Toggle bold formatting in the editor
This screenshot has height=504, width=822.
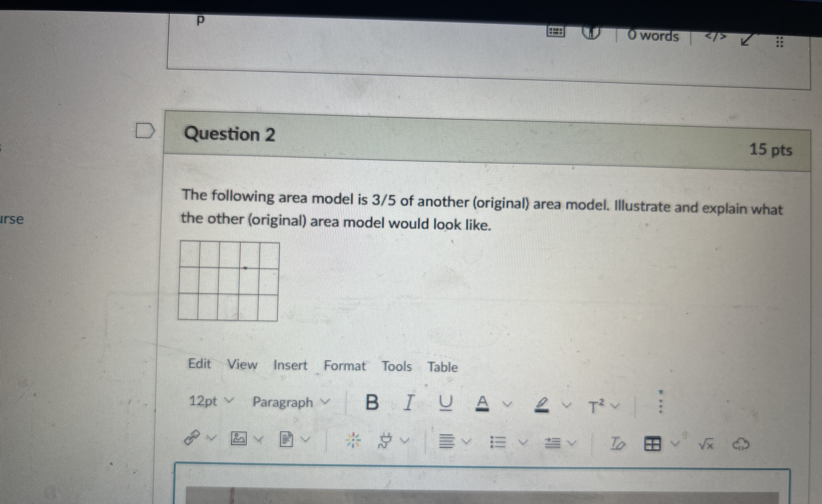click(372, 402)
